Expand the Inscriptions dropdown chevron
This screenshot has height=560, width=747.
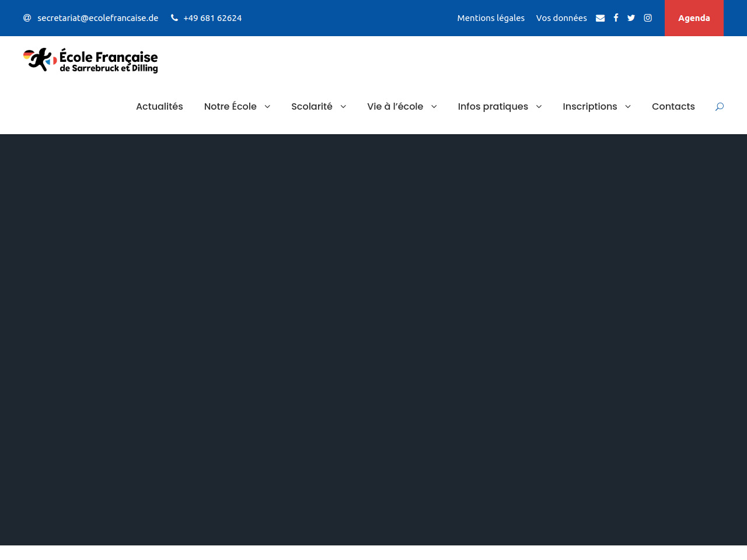(628, 106)
